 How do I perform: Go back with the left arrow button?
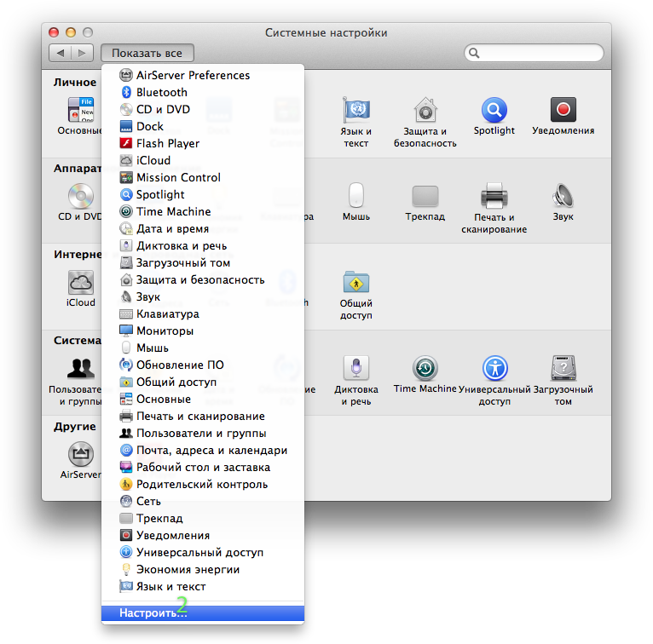[x=60, y=53]
